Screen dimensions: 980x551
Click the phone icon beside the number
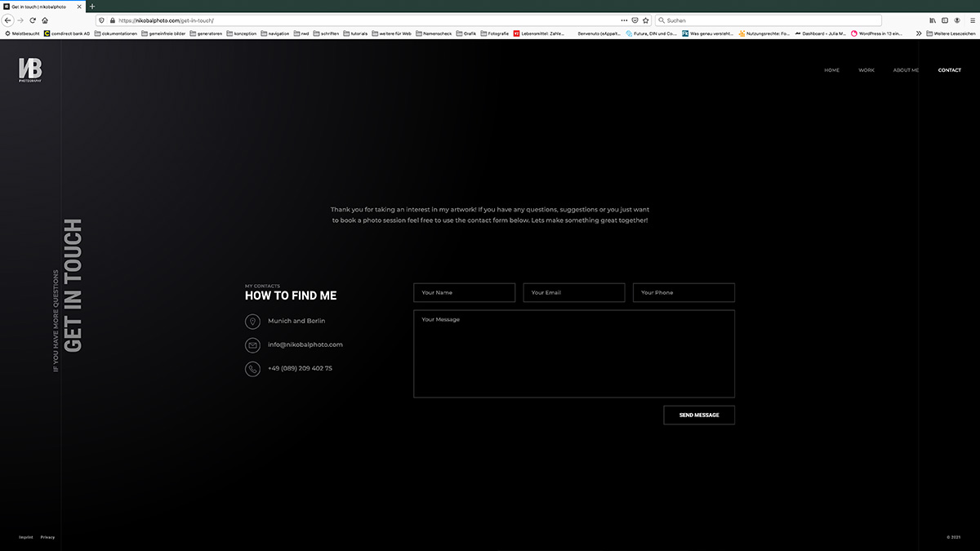[x=252, y=369]
